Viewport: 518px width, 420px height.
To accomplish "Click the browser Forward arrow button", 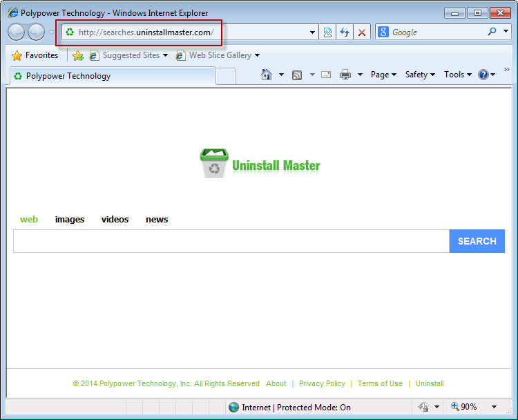I will [36, 32].
